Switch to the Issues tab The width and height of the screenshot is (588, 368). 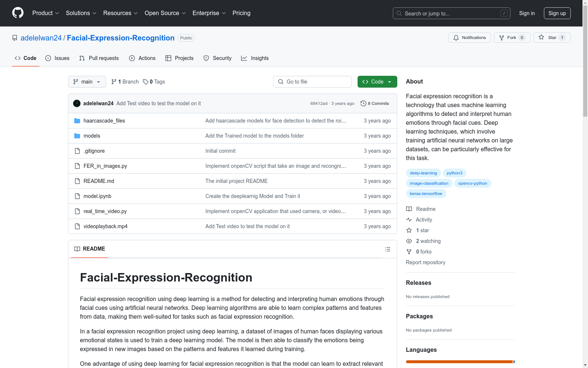click(57, 58)
